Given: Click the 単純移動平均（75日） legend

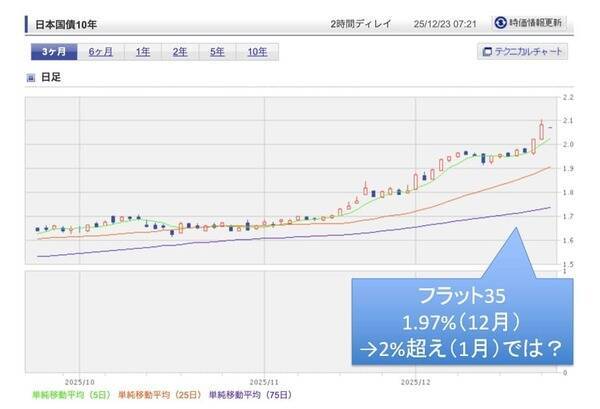Looking at the screenshot, I should coord(251,394).
